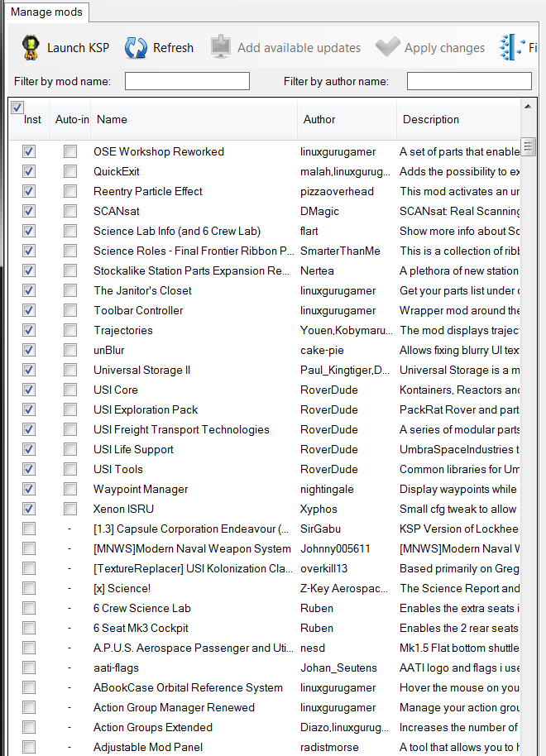This screenshot has height=756, width=546.
Task: Click author pizzaoverhead cell
Action: point(338,191)
